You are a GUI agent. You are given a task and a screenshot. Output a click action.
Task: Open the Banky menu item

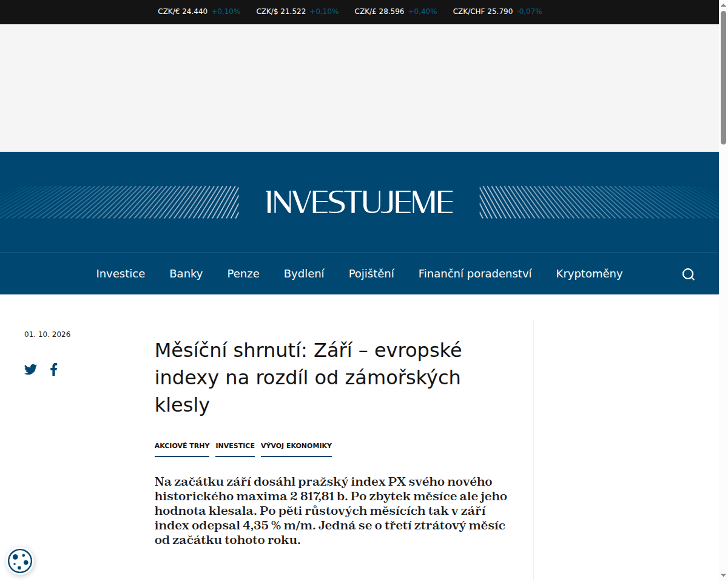coord(186,274)
